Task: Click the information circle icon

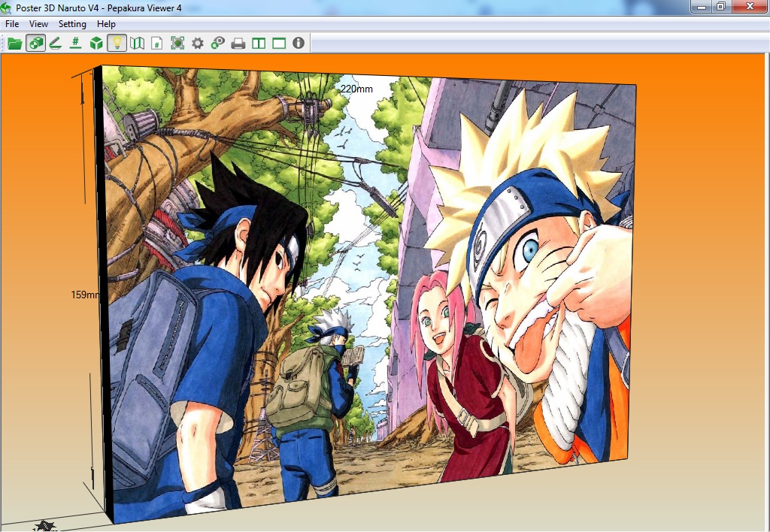Action: [299, 43]
